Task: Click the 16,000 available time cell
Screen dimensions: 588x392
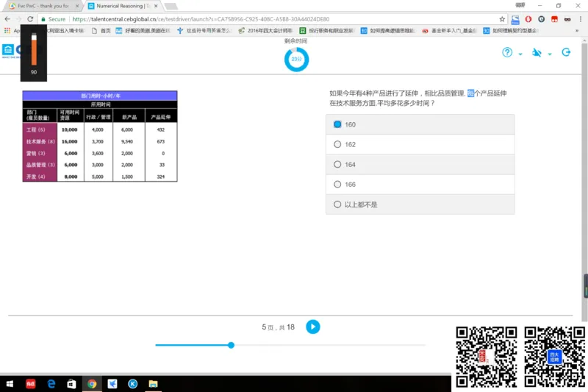Action: 70,141
